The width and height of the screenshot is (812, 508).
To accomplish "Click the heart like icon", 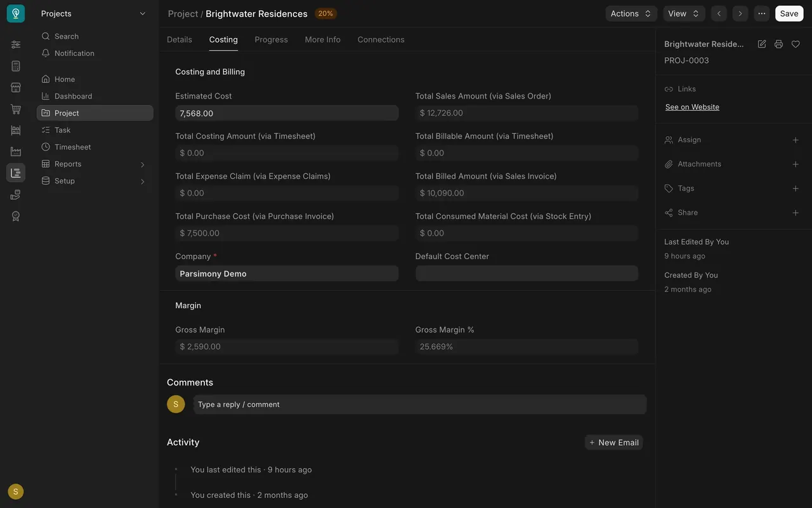I will (x=796, y=44).
